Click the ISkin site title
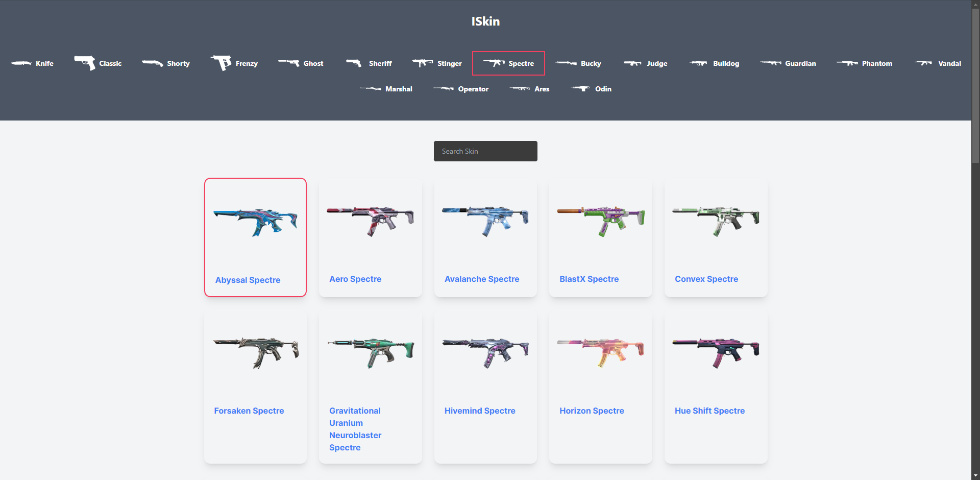980x480 pixels. pos(485,21)
